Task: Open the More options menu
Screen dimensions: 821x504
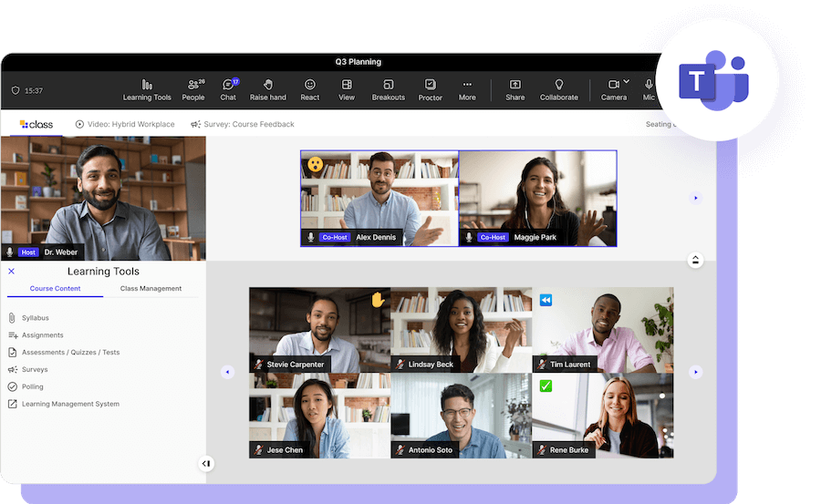Action: (x=467, y=89)
